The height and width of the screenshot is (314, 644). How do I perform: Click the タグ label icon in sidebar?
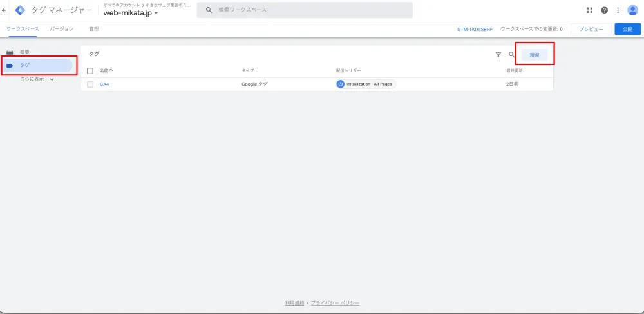point(10,65)
